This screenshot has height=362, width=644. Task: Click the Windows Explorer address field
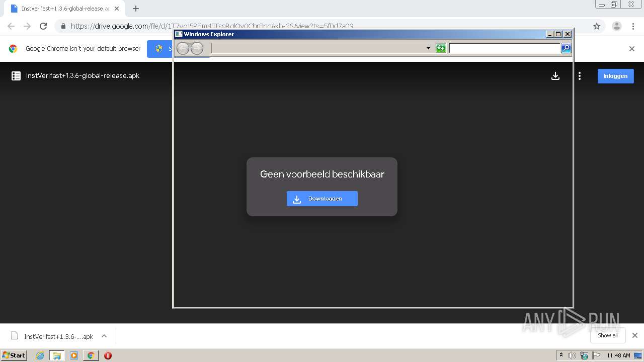pyautogui.click(x=318, y=48)
